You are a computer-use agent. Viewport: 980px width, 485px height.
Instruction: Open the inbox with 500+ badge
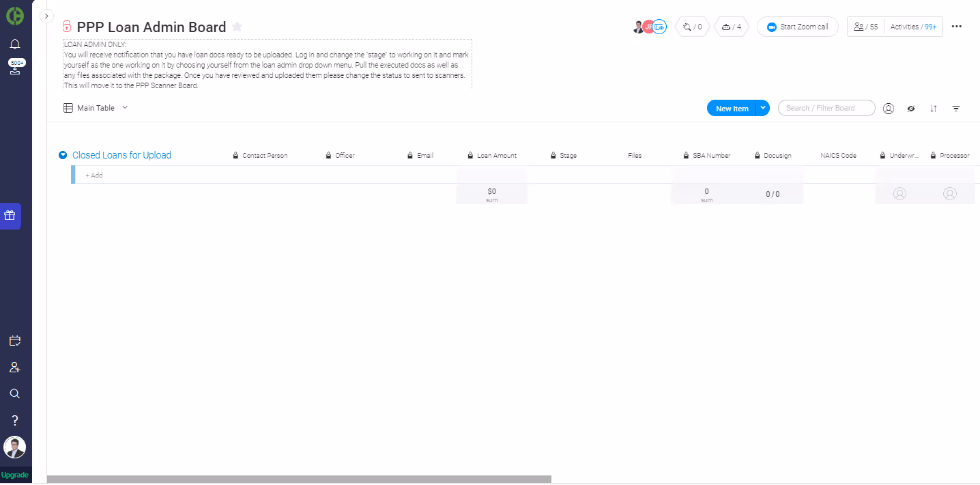[x=15, y=67]
